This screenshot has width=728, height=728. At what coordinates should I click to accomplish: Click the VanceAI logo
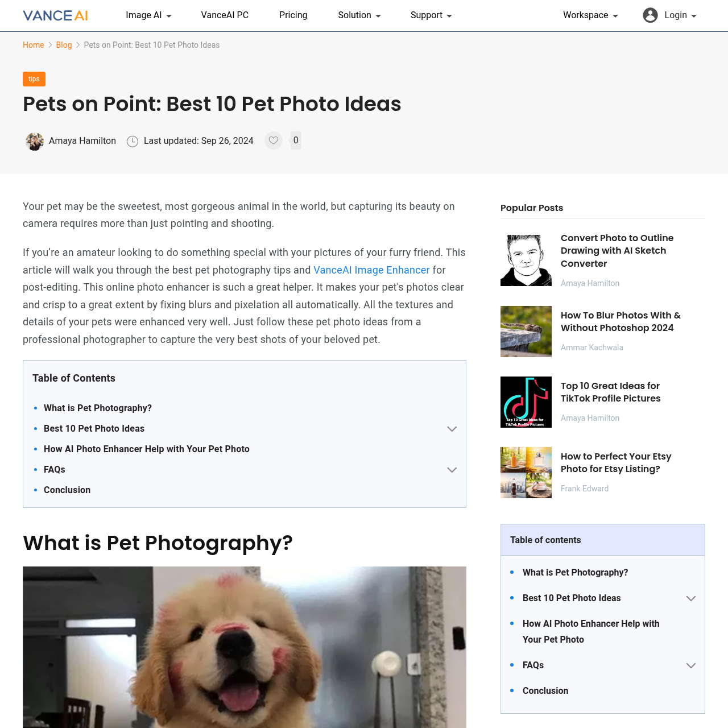click(55, 15)
